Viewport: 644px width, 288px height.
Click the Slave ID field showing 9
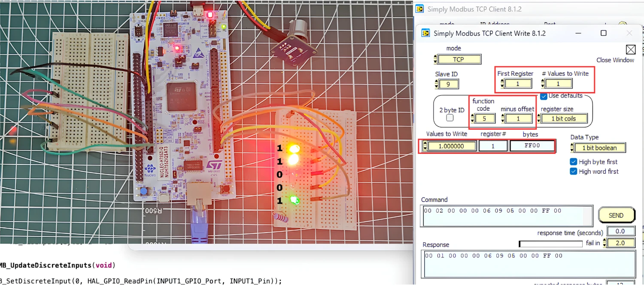[449, 84]
